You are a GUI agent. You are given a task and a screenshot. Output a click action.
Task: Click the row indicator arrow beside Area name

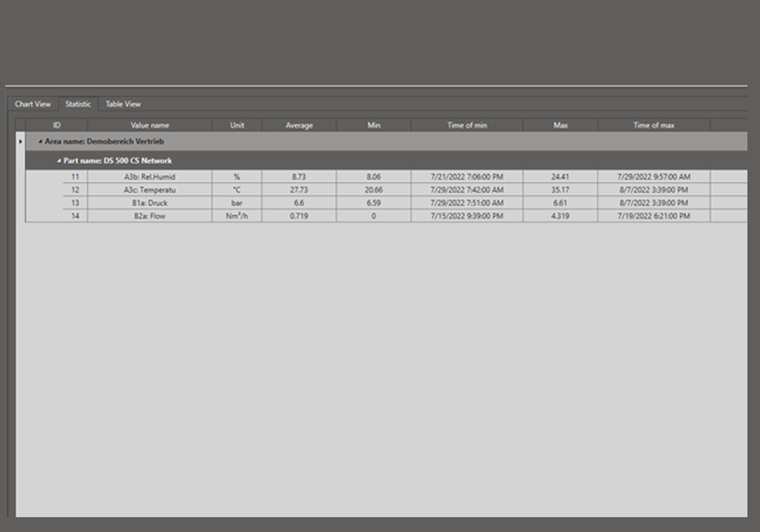[21, 141]
